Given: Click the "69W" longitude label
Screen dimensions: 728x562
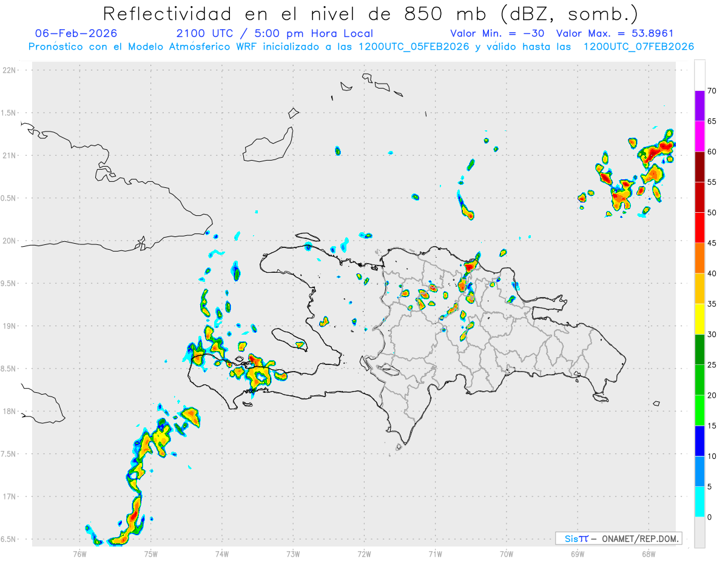Looking at the screenshot, I should click(x=578, y=554).
